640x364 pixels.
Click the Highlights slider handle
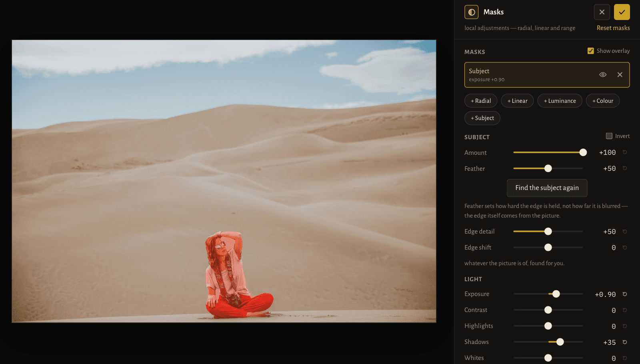tap(548, 326)
